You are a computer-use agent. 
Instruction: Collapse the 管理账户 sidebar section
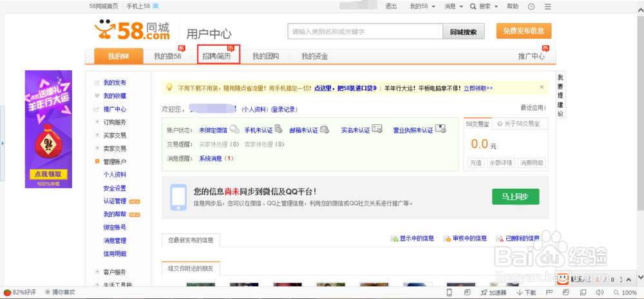[x=97, y=161]
